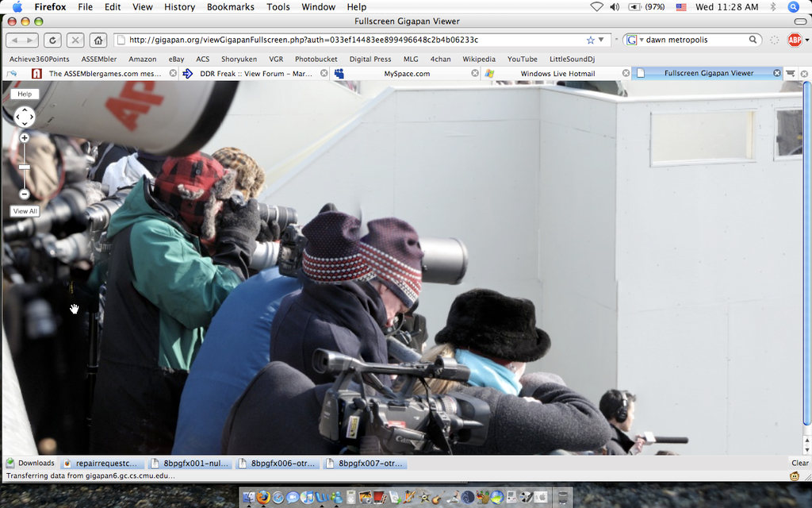Click the search magnifier icon

(753, 40)
